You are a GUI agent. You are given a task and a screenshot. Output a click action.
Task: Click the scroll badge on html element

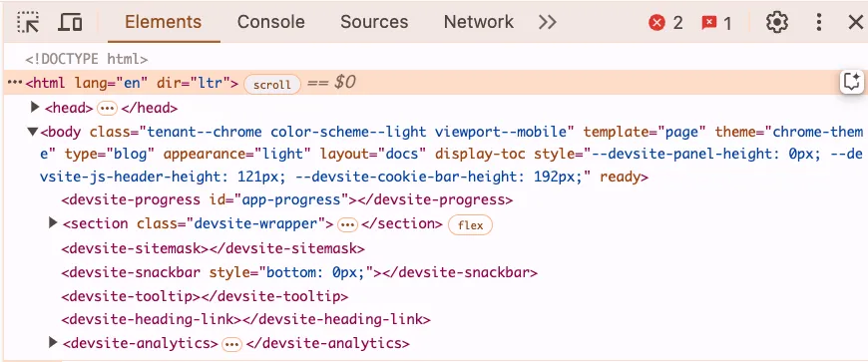(271, 84)
